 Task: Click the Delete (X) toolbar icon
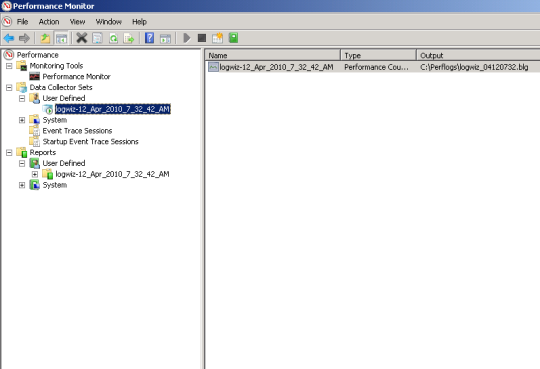(x=82, y=38)
